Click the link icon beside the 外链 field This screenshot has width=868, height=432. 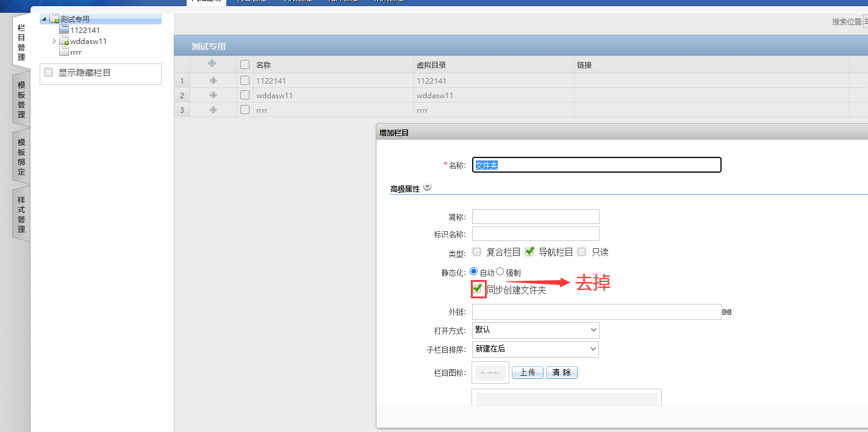[x=726, y=312]
